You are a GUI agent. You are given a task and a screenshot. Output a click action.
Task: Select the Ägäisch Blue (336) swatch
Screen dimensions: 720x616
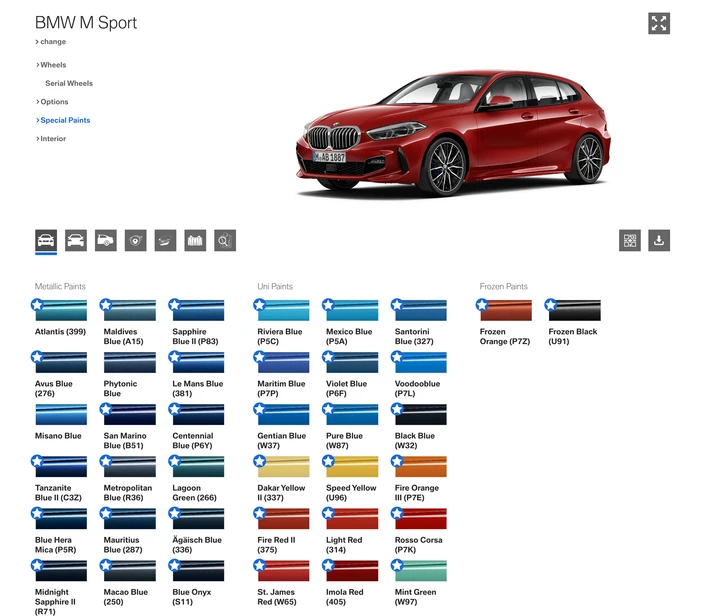pyautogui.click(x=198, y=519)
